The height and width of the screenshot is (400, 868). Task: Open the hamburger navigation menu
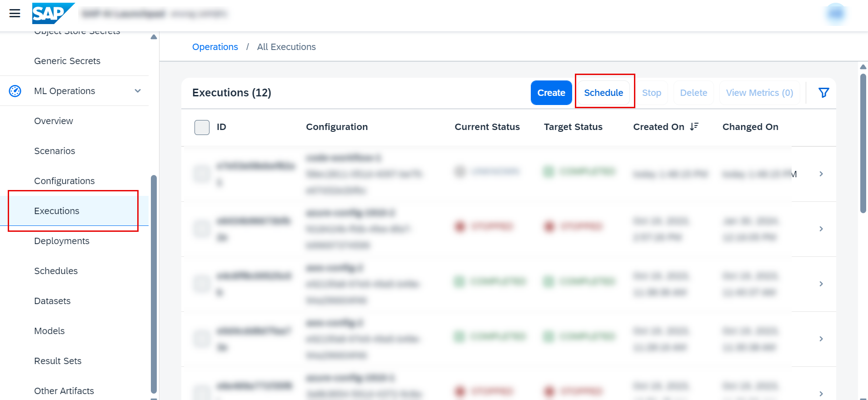(15, 13)
